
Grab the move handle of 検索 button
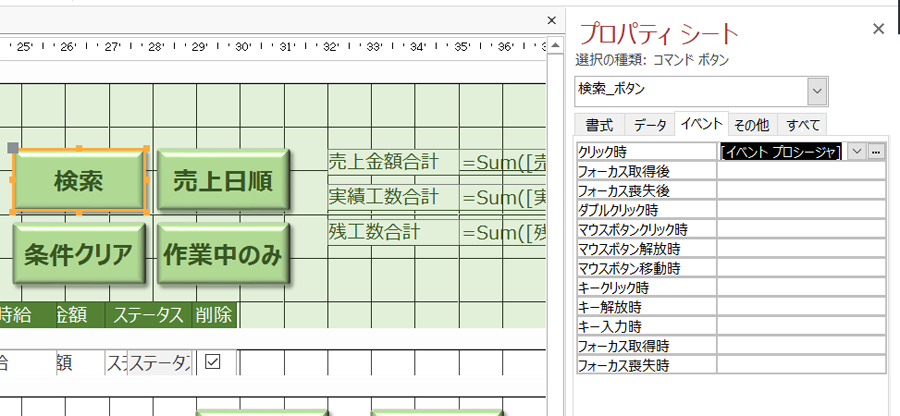click(x=13, y=148)
